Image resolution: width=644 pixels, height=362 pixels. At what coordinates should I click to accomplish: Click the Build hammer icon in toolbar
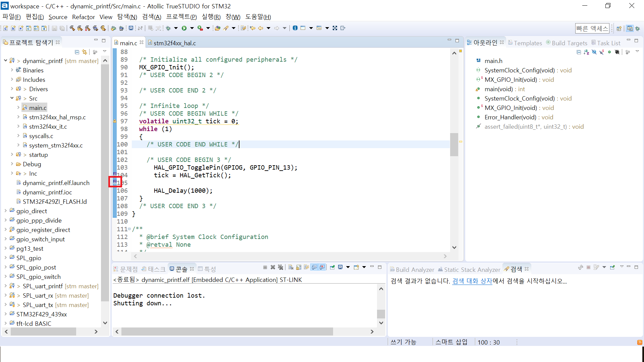click(x=72, y=28)
